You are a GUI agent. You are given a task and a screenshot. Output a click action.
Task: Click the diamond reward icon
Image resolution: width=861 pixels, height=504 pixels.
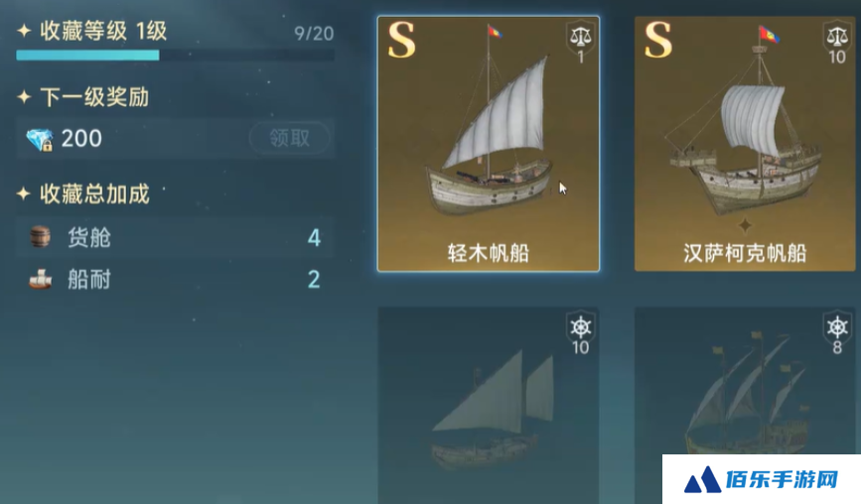coord(40,139)
